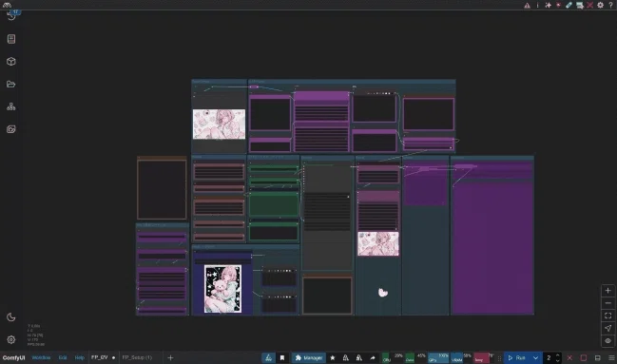Click the red temperature monitor
This screenshot has height=364, width=617.
point(484,357)
